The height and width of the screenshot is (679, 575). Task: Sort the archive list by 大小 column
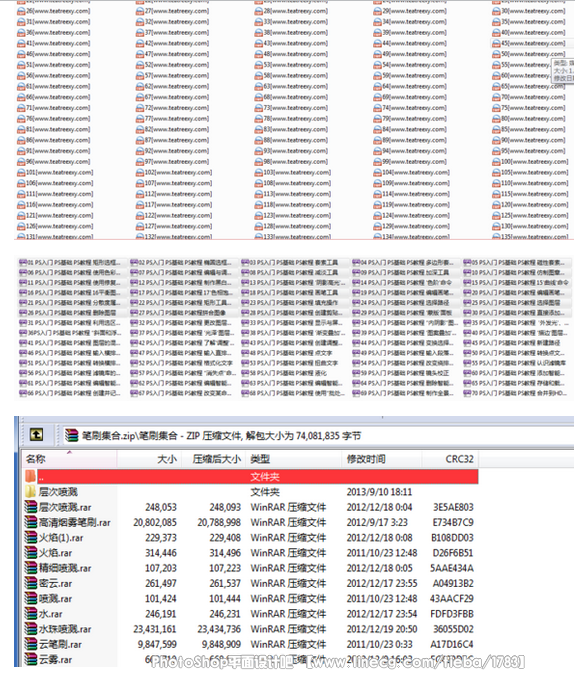[x=149, y=459]
